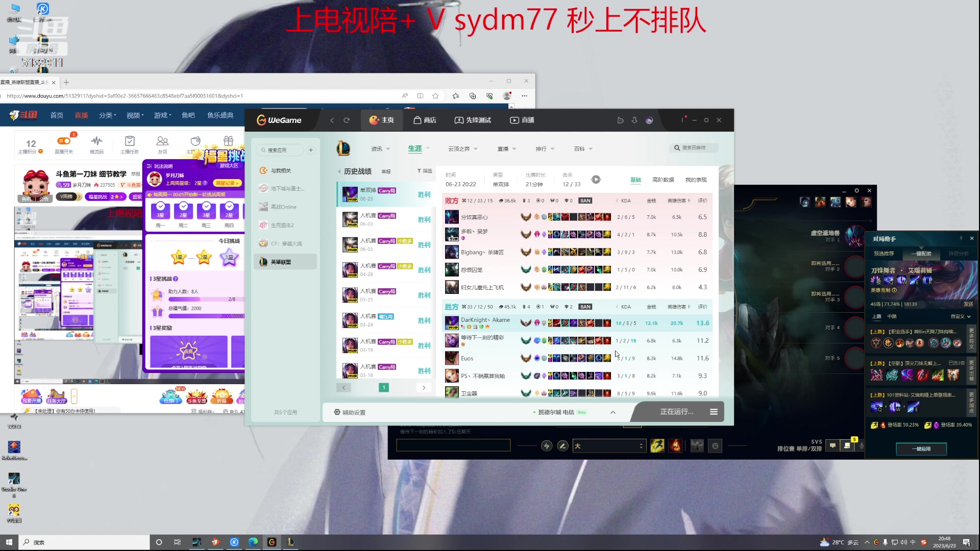Viewport: 980px width, 551px height.
Task: Open the 商店 shop tab in WeGame
Action: coord(425,120)
